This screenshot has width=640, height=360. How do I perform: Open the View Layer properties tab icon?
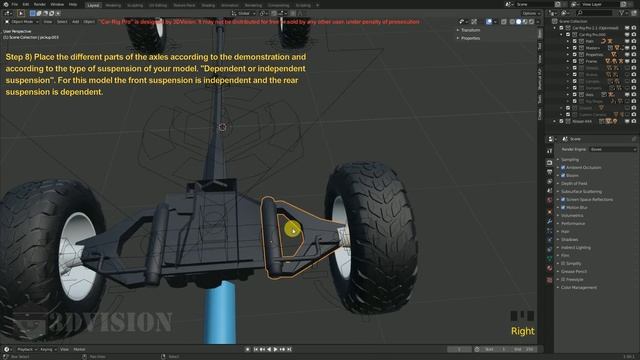[x=549, y=182]
